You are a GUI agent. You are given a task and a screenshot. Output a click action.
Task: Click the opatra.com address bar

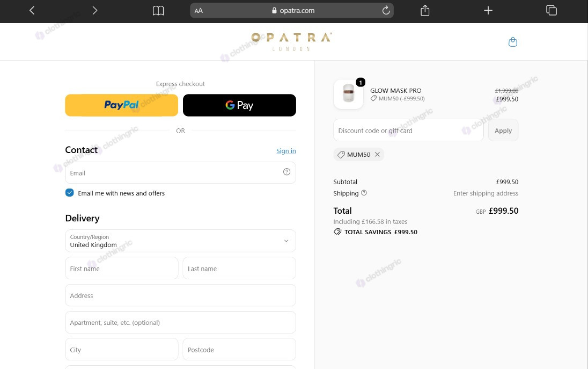click(292, 11)
